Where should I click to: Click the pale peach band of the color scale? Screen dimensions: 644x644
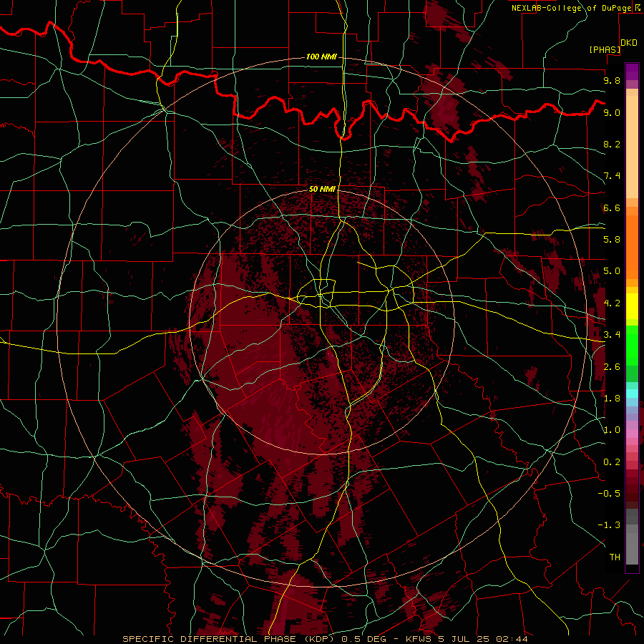tap(632, 147)
